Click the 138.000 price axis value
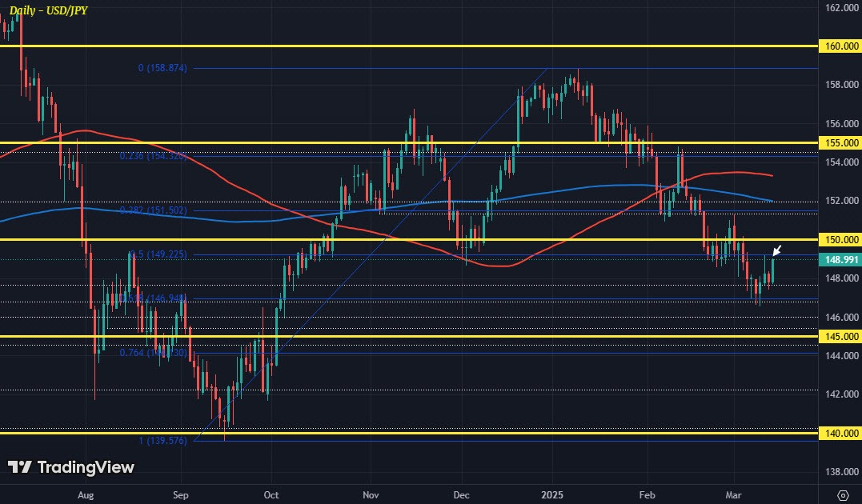This screenshot has width=862, height=504. [842, 471]
